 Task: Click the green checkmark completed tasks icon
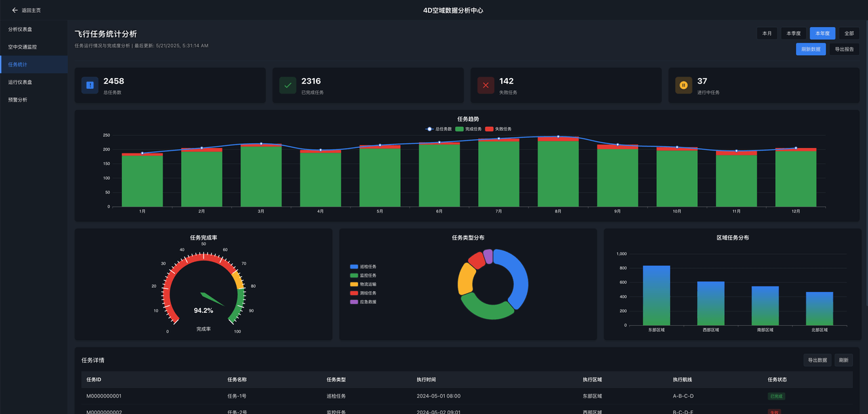[x=288, y=85]
